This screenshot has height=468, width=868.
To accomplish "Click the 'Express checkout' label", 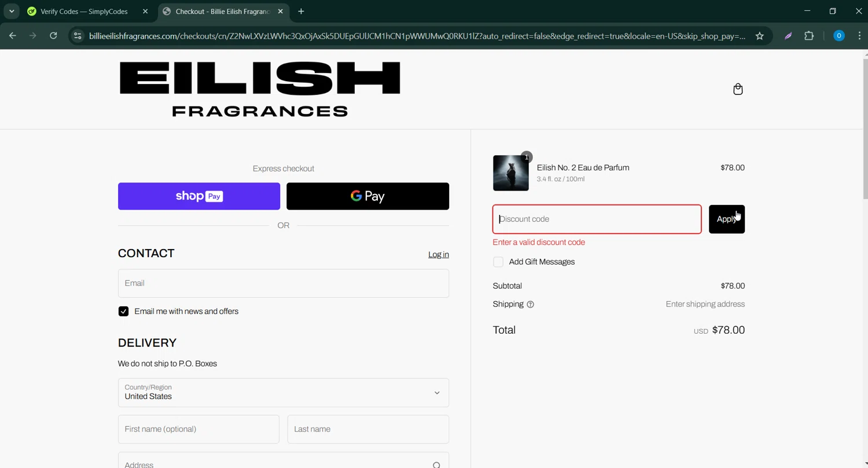I will (x=284, y=169).
